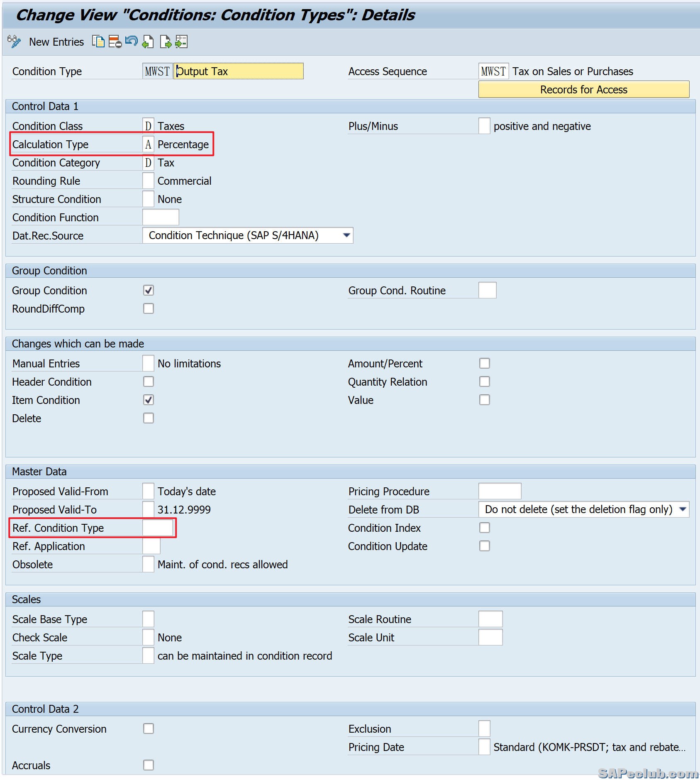This screenshot has width=700, height=780.
Task: Click the Output Tax description field
Action: tap(239, 71)
